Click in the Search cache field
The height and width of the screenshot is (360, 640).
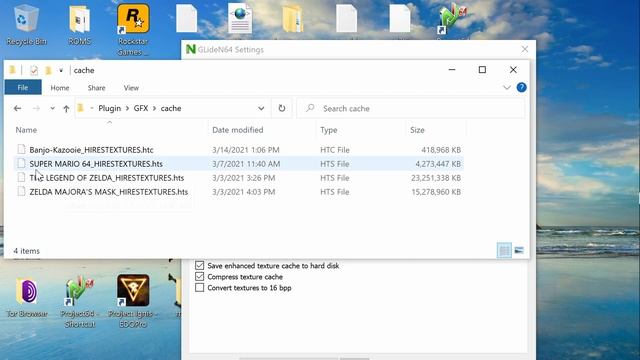[x=410, y=108]
